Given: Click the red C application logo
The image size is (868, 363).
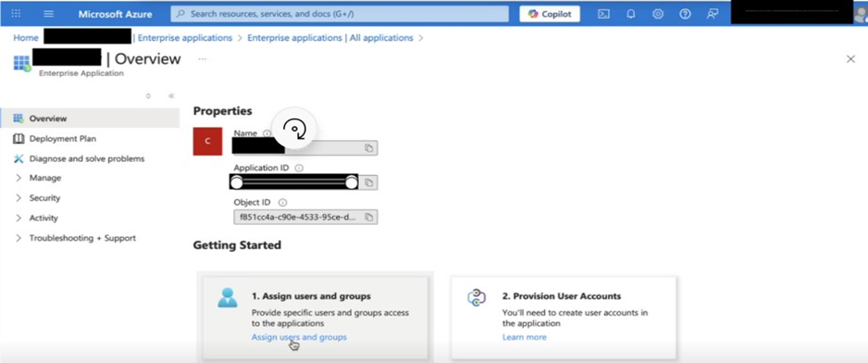Looking at the screenshot, I should (207, 141).
